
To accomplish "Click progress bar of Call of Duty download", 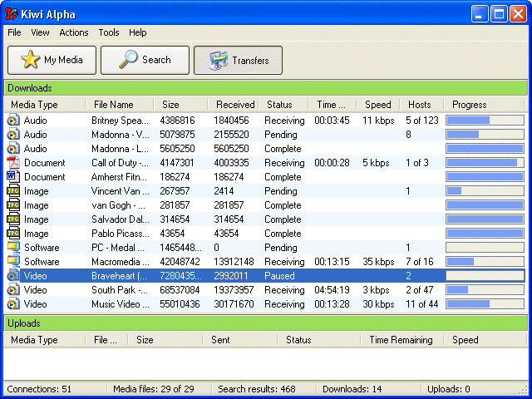I will pos(485,163).
